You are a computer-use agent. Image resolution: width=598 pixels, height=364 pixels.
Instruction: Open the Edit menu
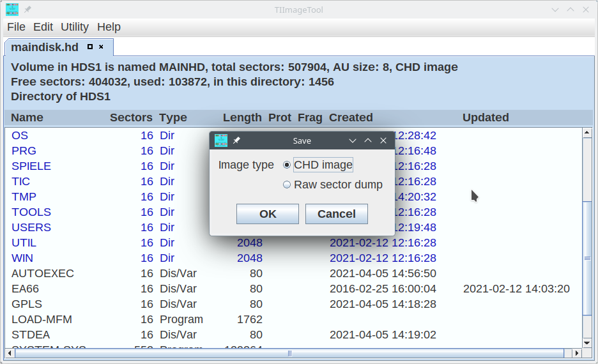[43, 27]
